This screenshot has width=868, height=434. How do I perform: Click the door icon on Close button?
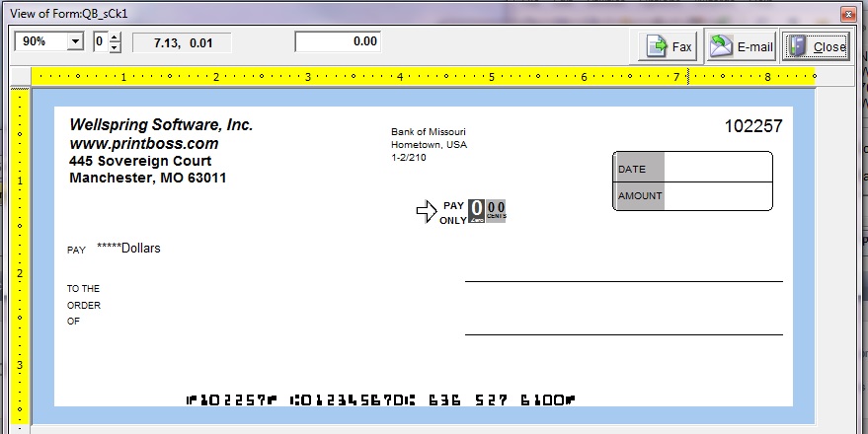click(797, 46)
